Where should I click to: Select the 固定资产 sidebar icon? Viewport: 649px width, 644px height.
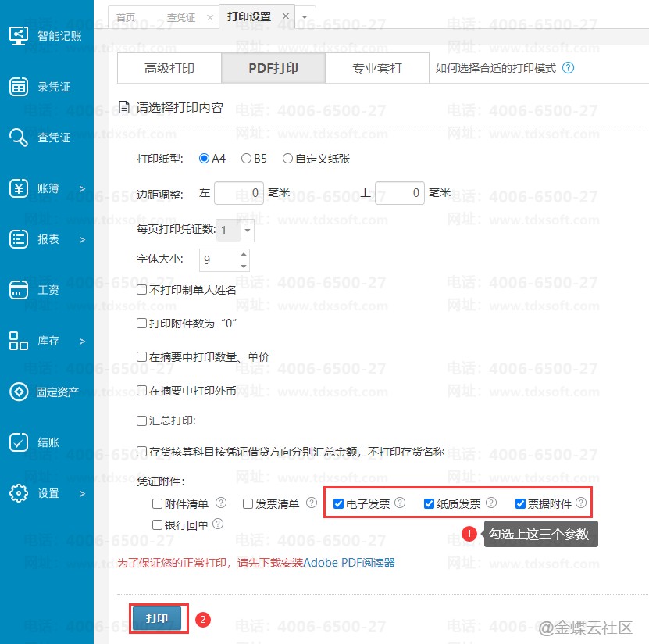(19, 392)
